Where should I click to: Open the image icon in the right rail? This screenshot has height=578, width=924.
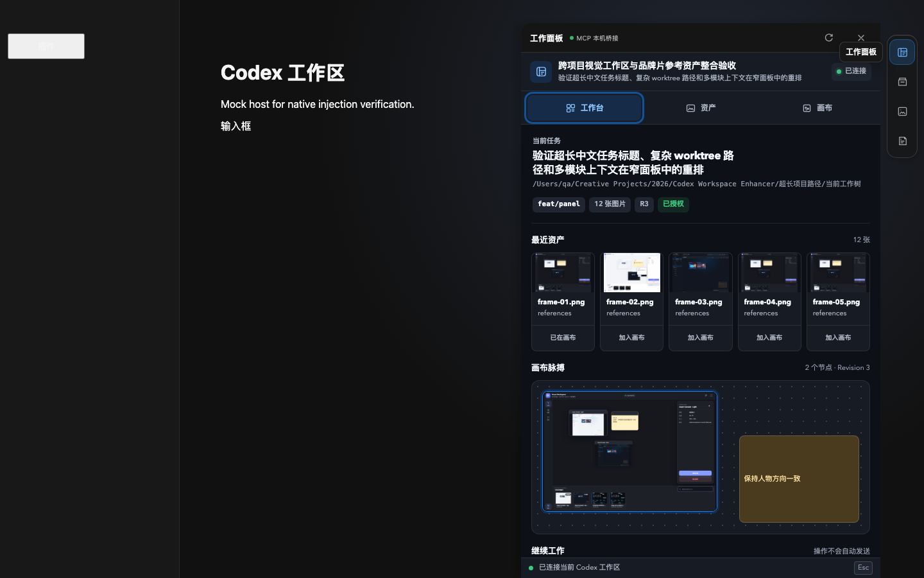point(902,111)
